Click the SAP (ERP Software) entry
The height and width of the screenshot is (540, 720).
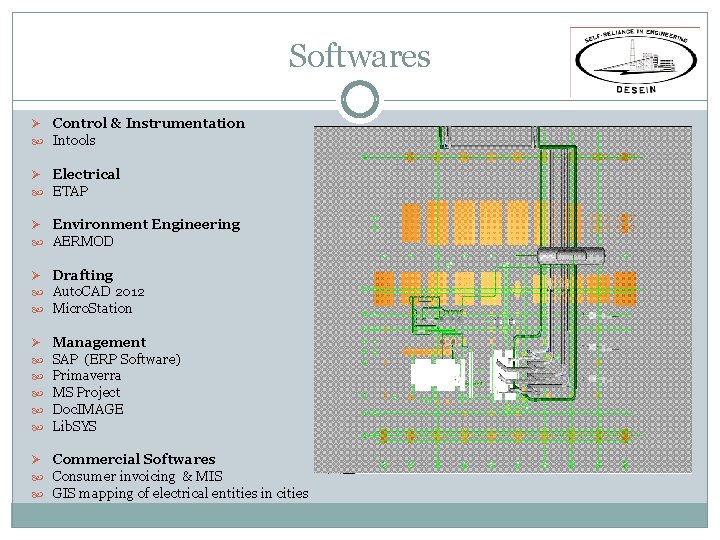[x=117, y=359]
